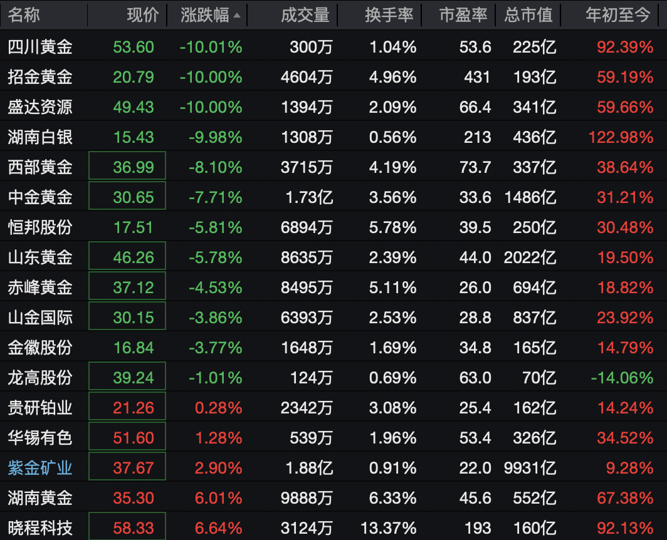Select the 年初至今 column header
Screen dimensions: 667x540
point(619,15)
